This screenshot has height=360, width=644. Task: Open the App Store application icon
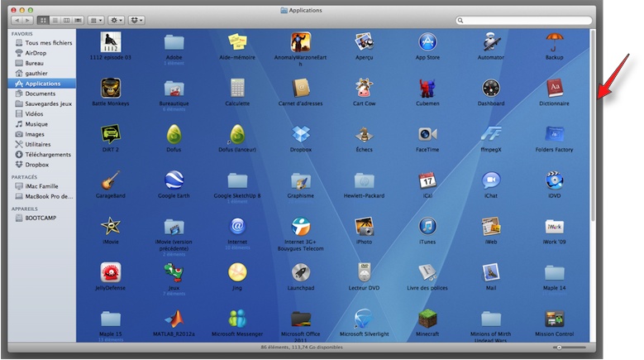tap(427, 42)
